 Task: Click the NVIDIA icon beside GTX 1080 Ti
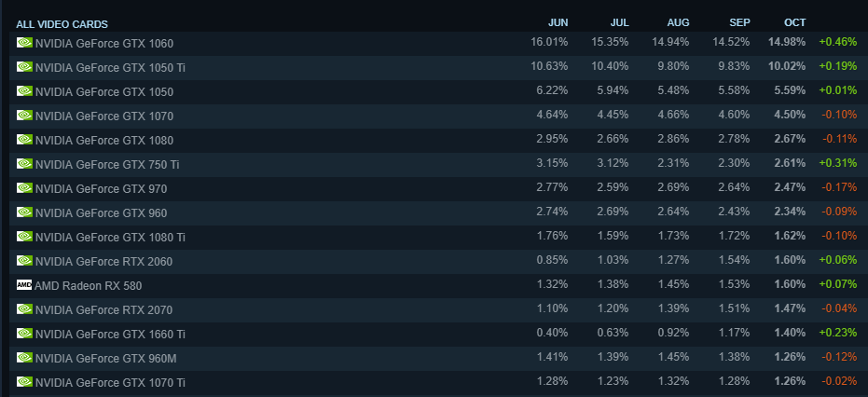tap(24, 237)
